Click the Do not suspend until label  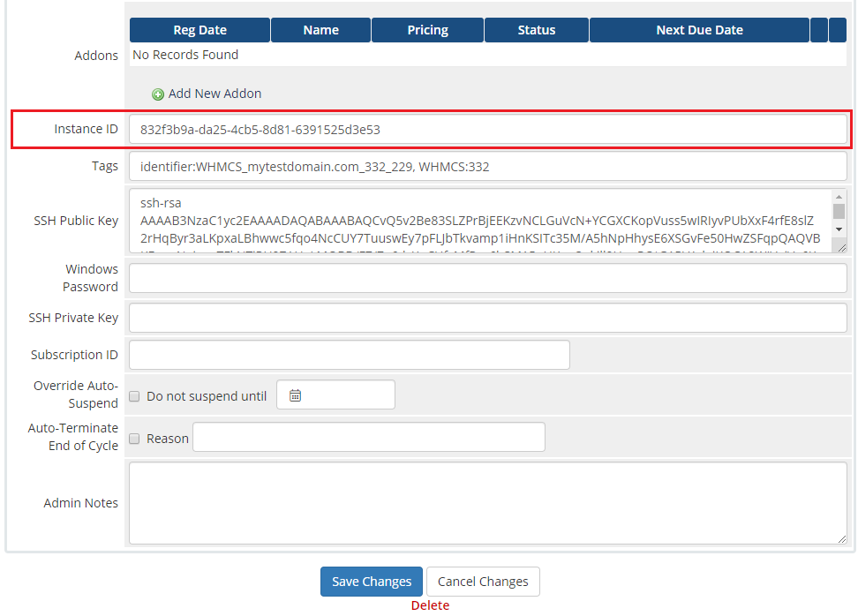[207, 396]
